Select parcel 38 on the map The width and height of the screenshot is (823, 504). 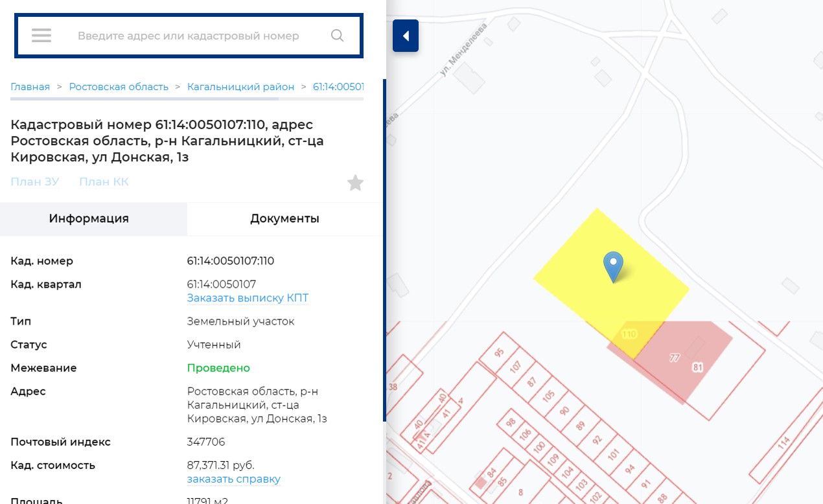[x=393, y=387]
